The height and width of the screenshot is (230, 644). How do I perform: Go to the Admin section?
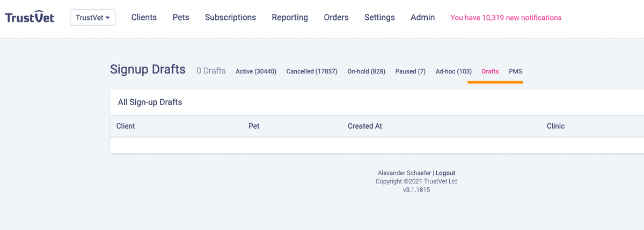pyautogui.click(x=423, y=17)
